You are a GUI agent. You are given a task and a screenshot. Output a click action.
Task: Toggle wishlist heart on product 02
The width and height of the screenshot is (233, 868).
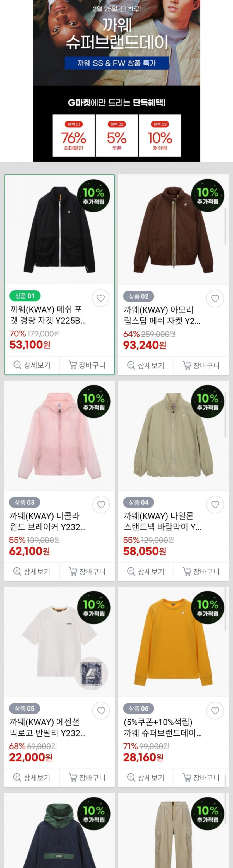(215, 298)
